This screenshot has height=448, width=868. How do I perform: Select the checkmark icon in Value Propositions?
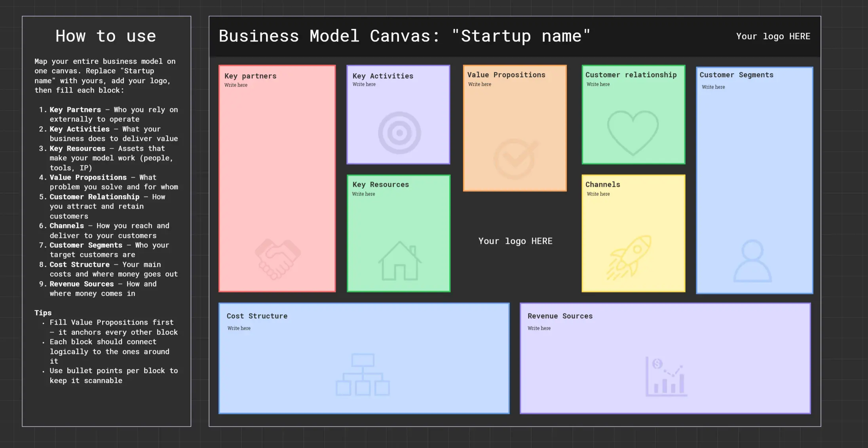tap(516, 159)
